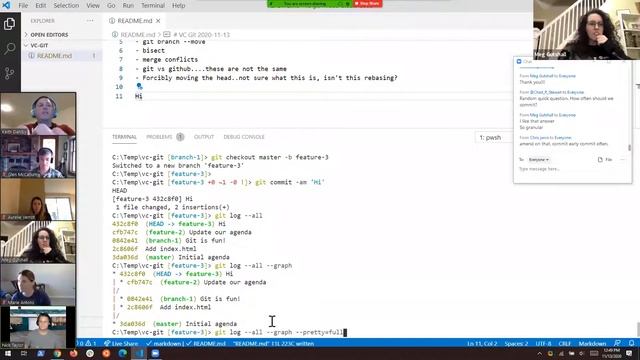Click the Meg Gutshall video at top right
Image resolution: width=640 pixels, height=360 pixels.
[586, 29]
